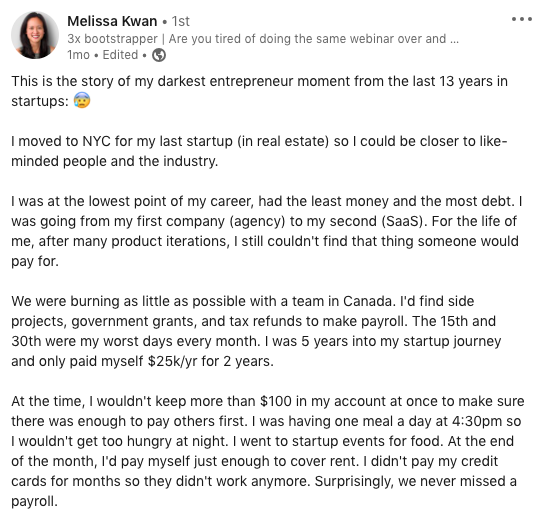
Task: Open Melissa Kwan's profile photo
Action: 35,35
